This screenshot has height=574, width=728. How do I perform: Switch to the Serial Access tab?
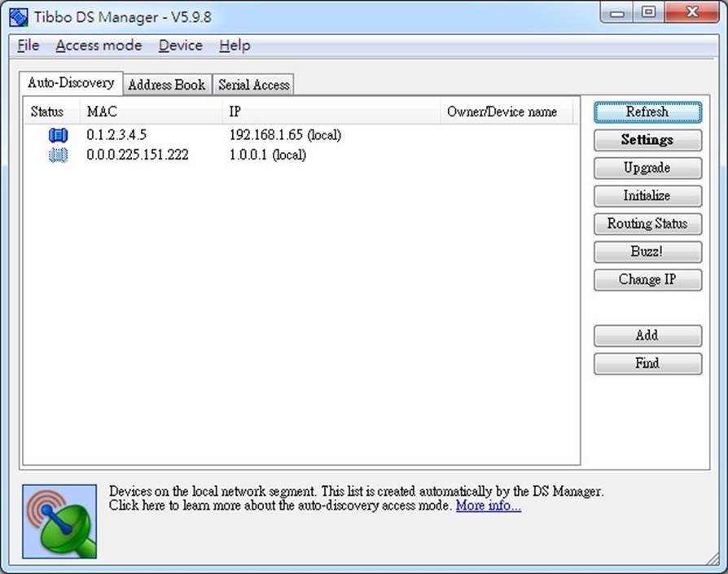pyautogui.click(x=253, y=84)
